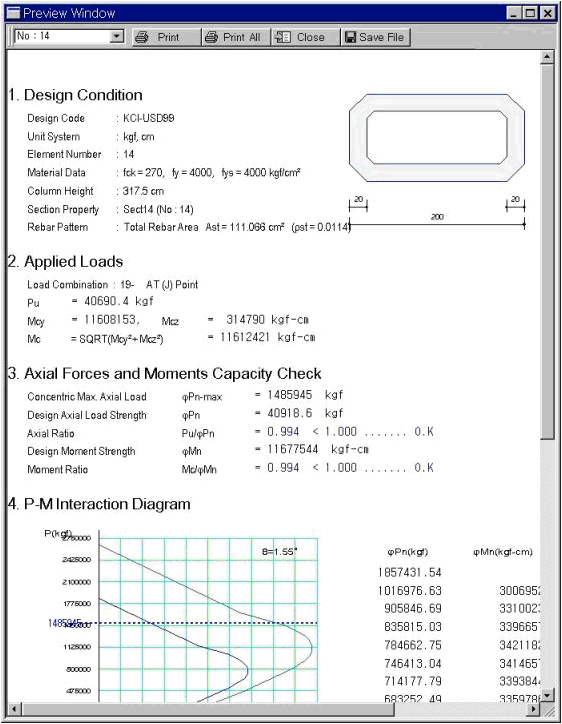Click the Print All button label
562x724 pixels.
242,37
